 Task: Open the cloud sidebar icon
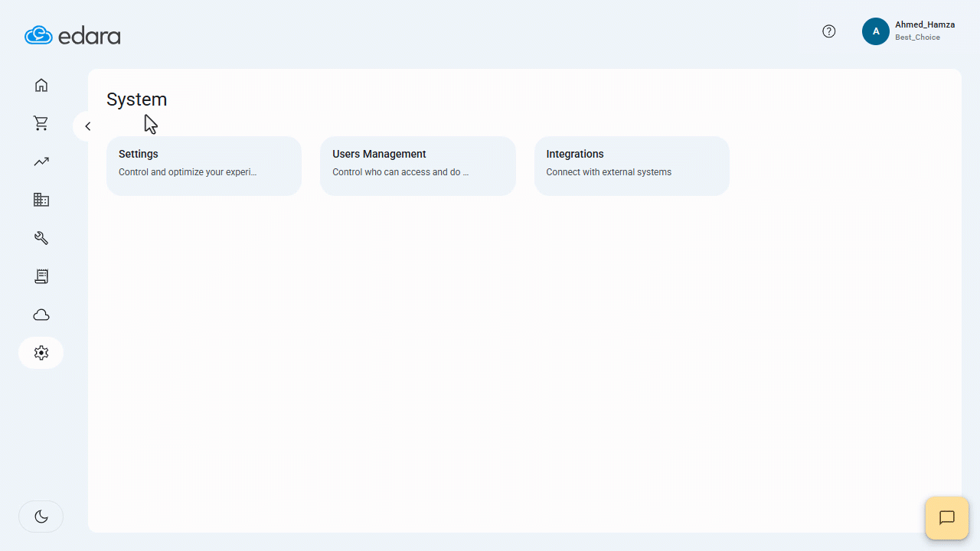tap(41, 315)
